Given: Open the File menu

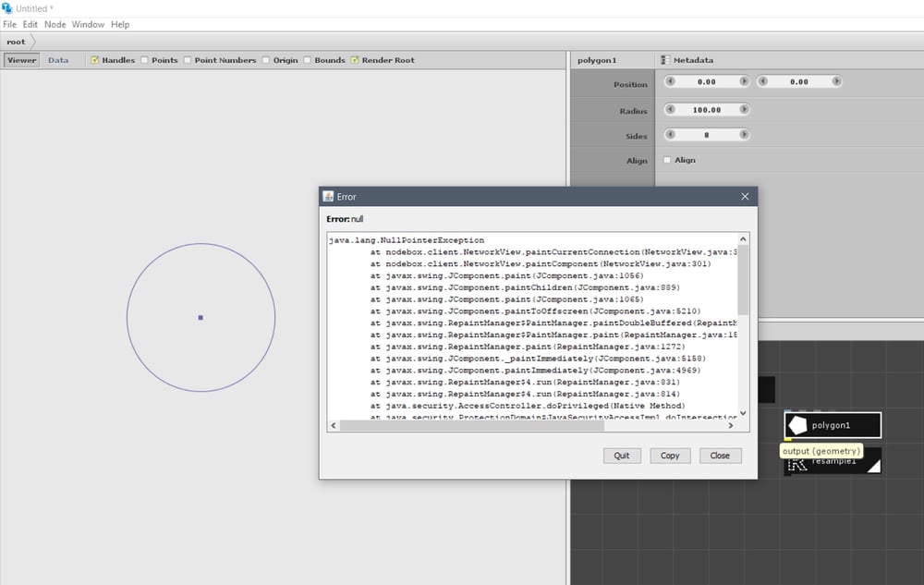Looking at the screenshot, I should [9, 24].
